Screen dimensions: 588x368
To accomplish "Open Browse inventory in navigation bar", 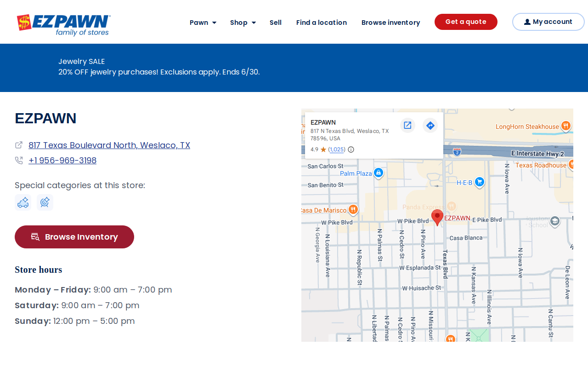I will pyautogui.click(x=391, y=23).
